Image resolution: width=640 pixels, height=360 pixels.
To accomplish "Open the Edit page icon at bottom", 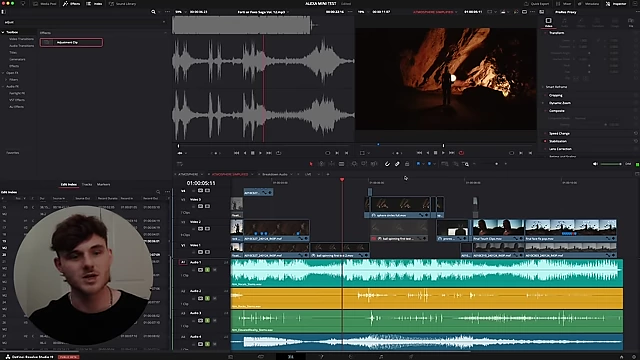I will click(x=291, y=357).
